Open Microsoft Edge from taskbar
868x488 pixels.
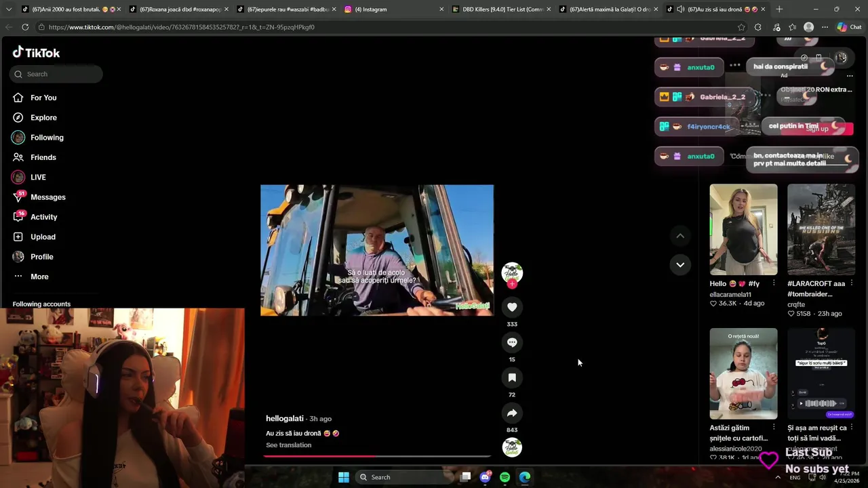point(525,477)
